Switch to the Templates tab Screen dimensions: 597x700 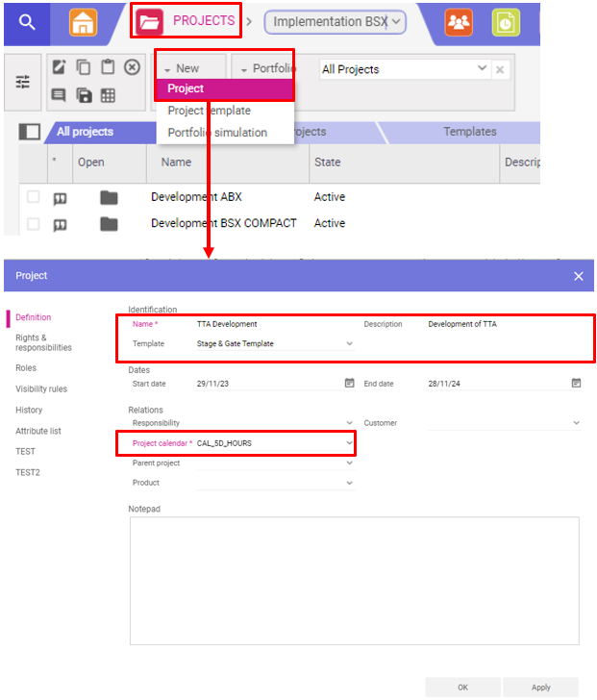click(469, 132)
